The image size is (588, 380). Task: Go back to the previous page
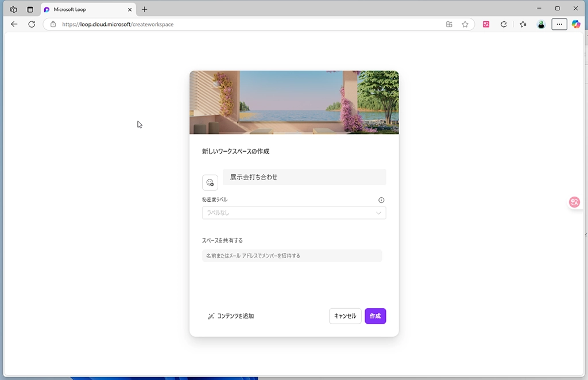pyautogui.click(x=14, y=24)
